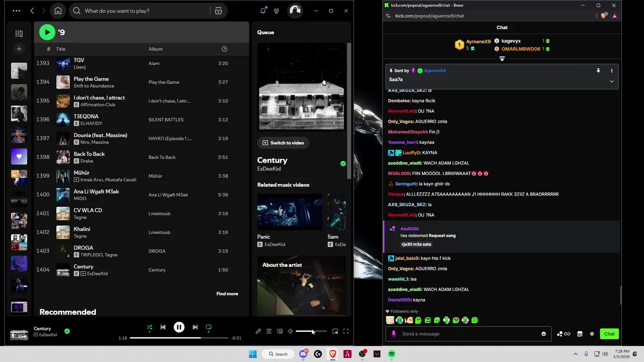Unpin the pinned message using pin icon
The image size is (644, 362).
click(x=598, y=71)
